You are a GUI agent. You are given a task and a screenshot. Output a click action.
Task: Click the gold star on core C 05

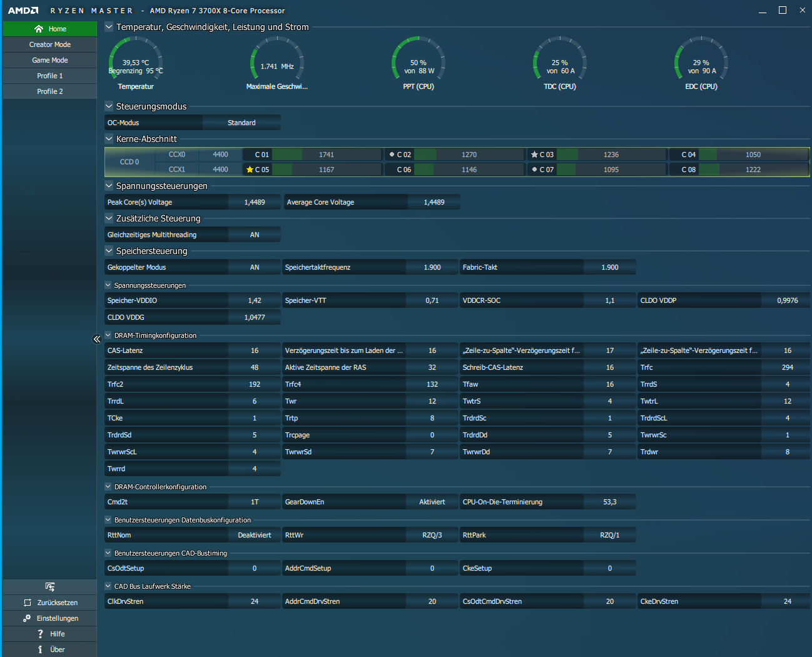pyautogui.click(x=250, y=170)
